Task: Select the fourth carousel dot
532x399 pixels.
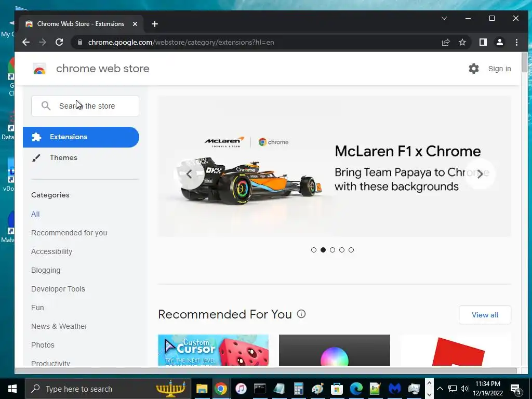Action: click(x=342, y=250)
